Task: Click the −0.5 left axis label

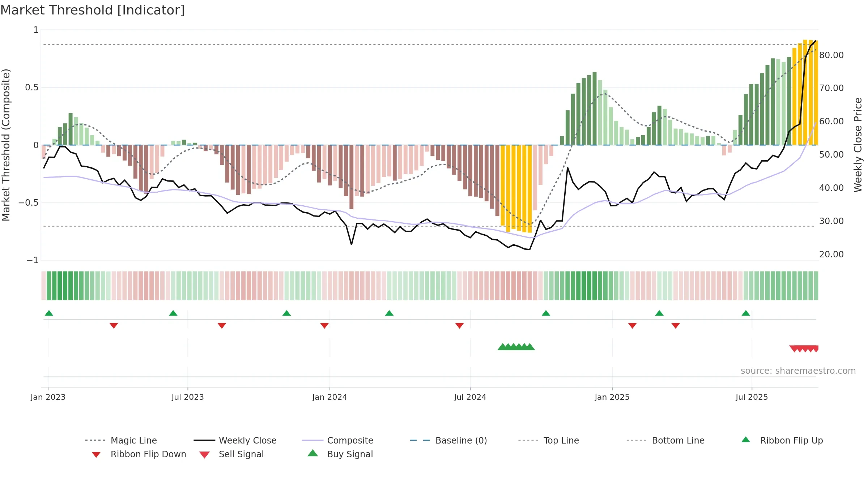Action: tap(29, 202)
